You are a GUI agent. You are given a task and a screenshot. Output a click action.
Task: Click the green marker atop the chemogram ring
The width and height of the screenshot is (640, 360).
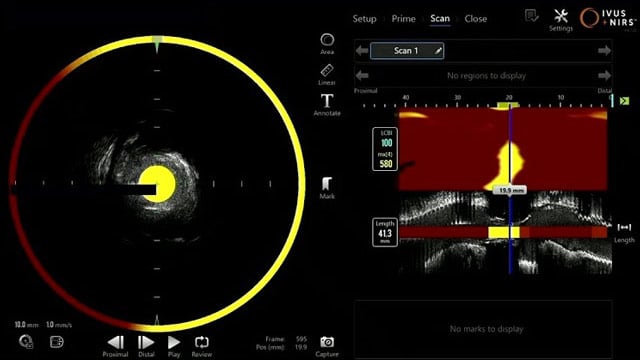click(157, 44)
